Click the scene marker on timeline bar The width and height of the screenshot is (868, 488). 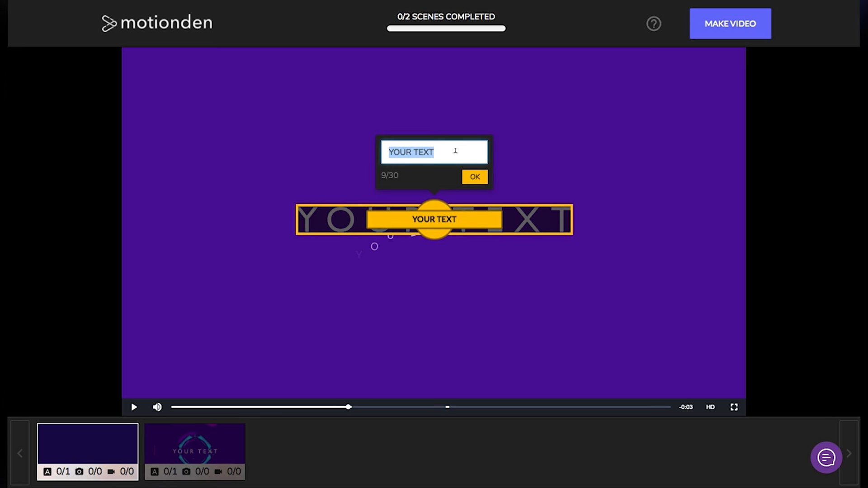[x=447, y=407]
